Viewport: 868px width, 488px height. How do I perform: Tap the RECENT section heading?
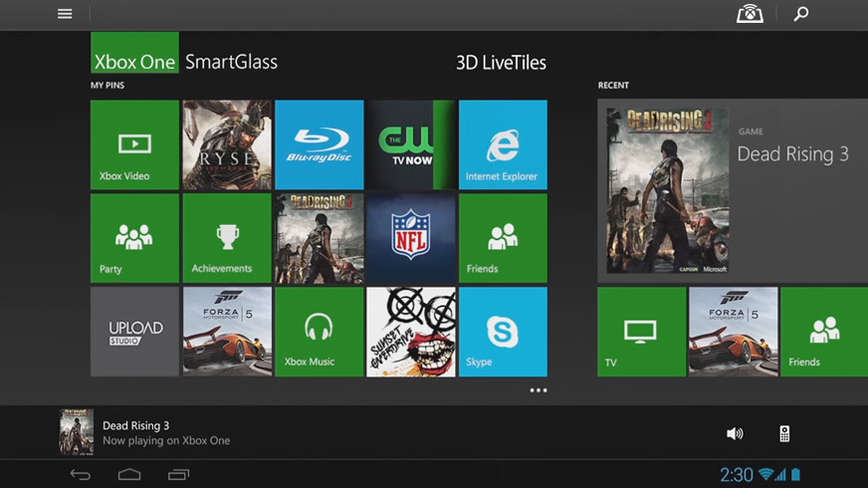[x=613, y=86]
